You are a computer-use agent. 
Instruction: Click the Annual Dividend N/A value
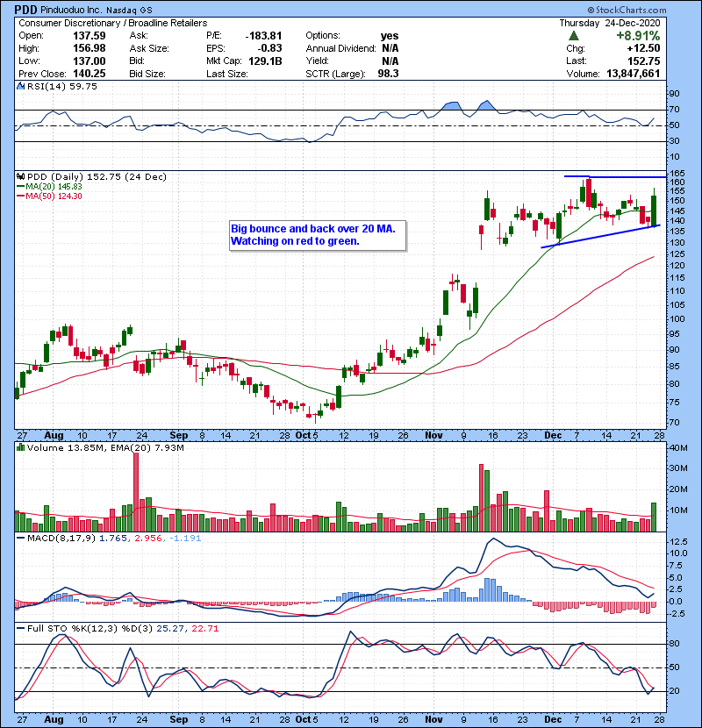[x=390, y=48]
